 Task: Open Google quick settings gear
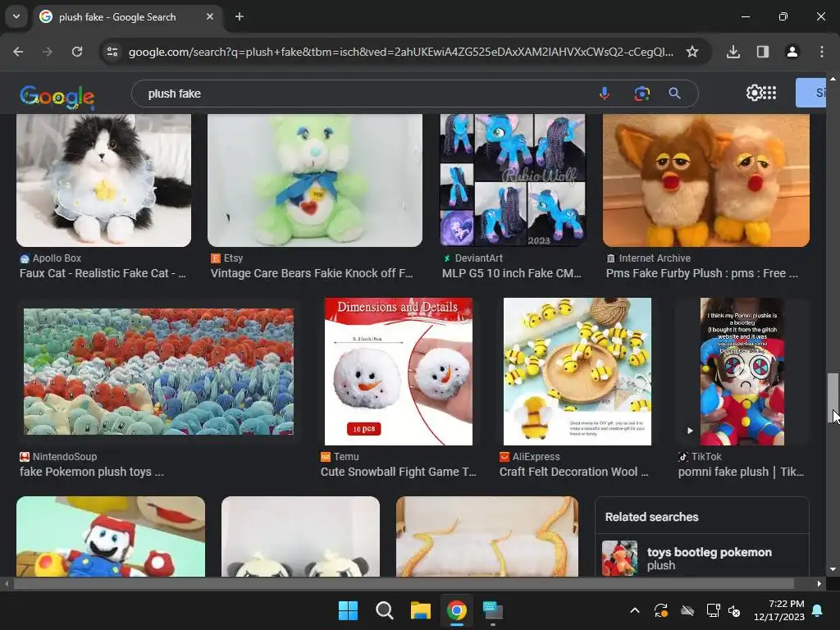pyautogui.click(x=754, y=93)
